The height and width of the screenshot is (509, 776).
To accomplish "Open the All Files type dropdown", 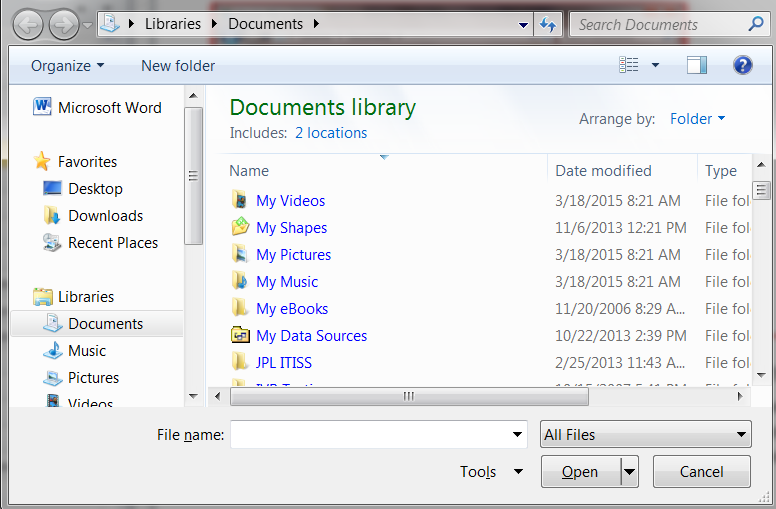I will 646,434.
